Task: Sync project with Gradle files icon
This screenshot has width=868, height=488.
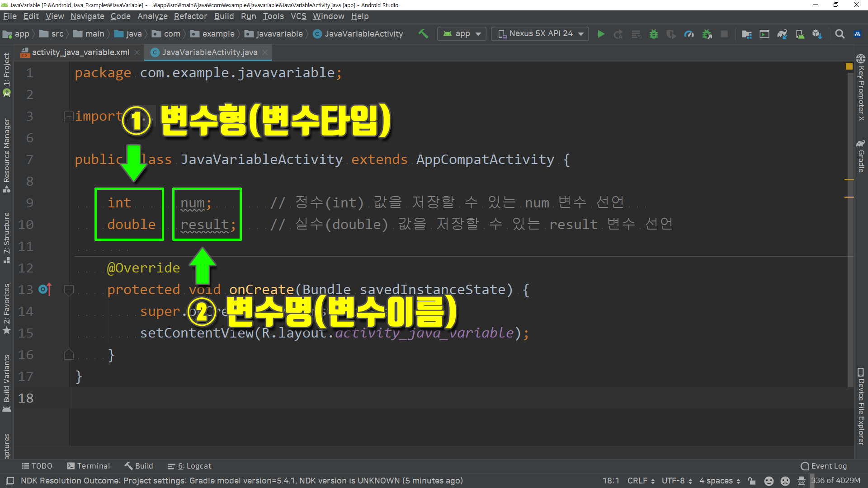Action: (x=782, y=34)
